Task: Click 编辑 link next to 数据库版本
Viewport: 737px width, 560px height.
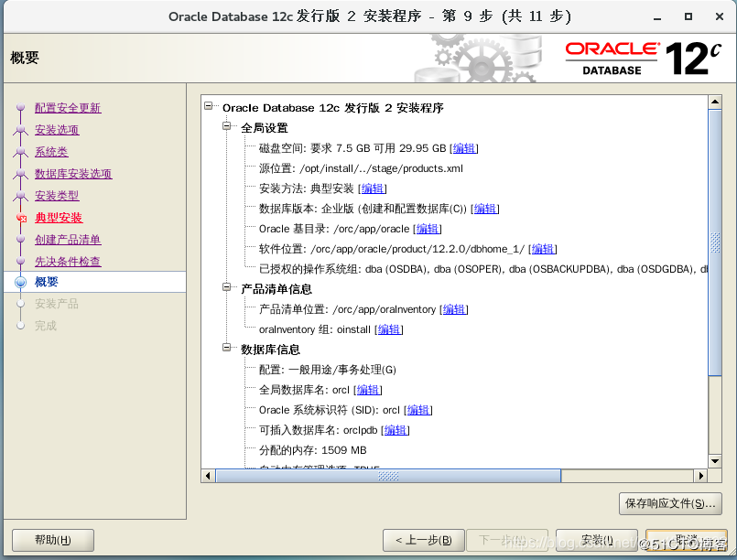Action: [x=485, y=209]
